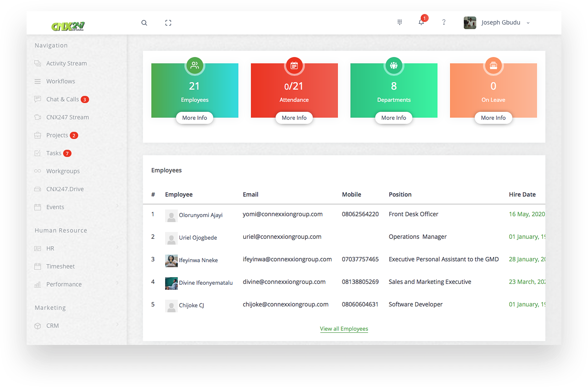
Task: Toggle fullscreen mode icon
Action: click(168, 23)
